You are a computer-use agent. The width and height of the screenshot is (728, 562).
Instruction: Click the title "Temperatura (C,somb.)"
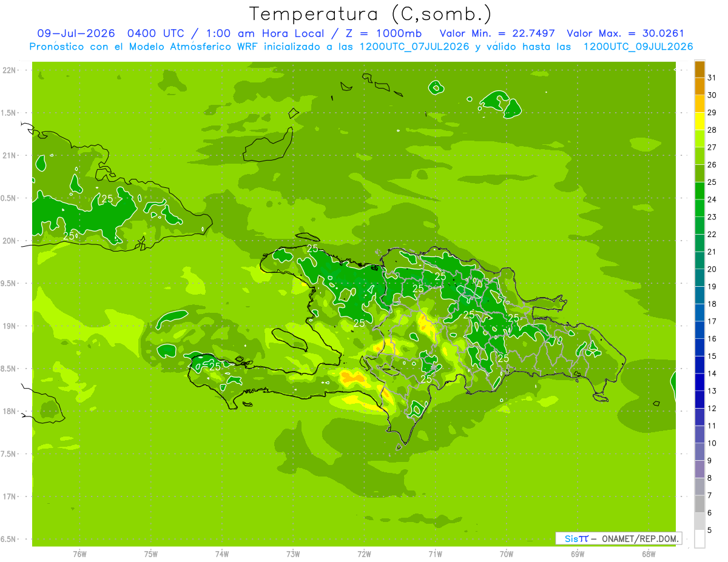(371, 14)
